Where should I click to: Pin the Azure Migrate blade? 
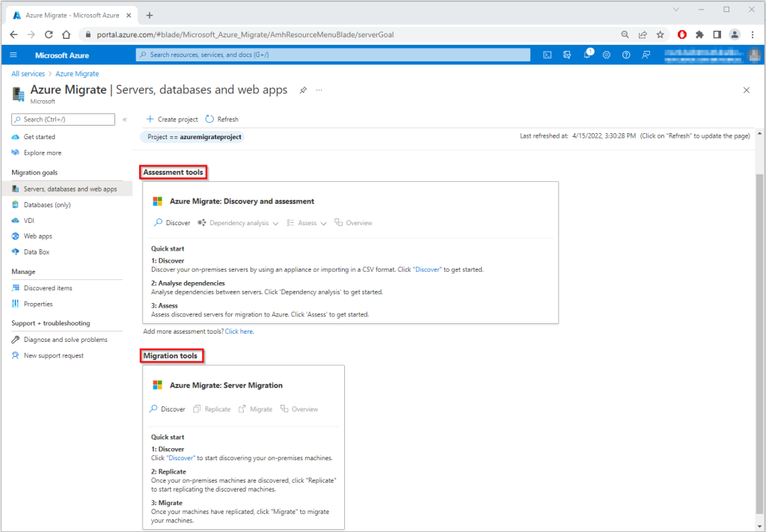click(303, 91)
